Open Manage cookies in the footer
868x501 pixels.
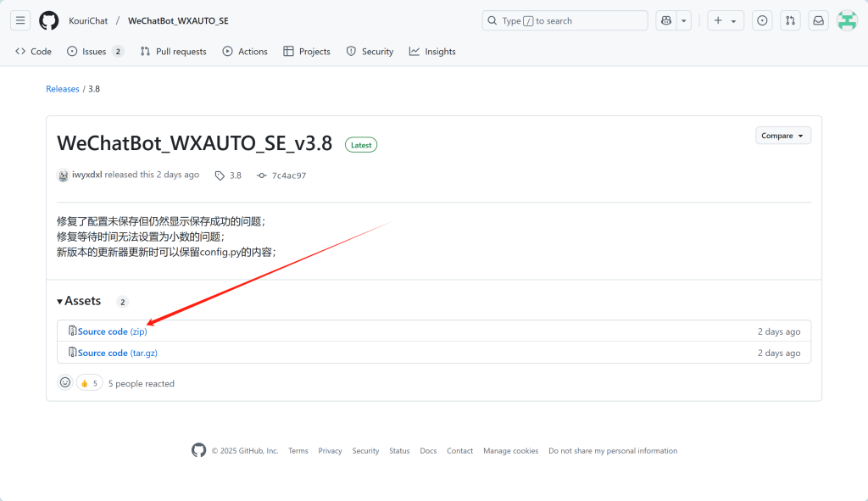510,451
